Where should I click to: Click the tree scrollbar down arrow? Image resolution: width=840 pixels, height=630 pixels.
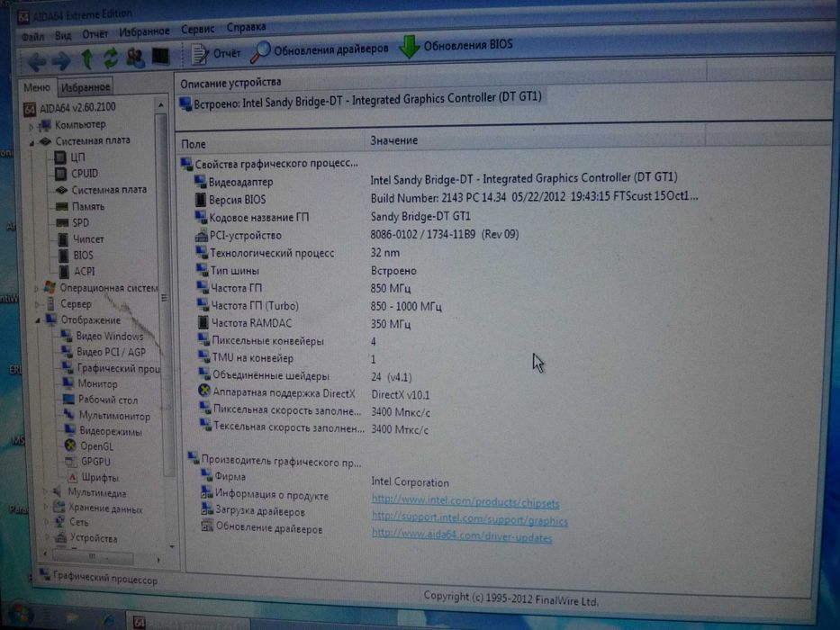coord(172,546)
